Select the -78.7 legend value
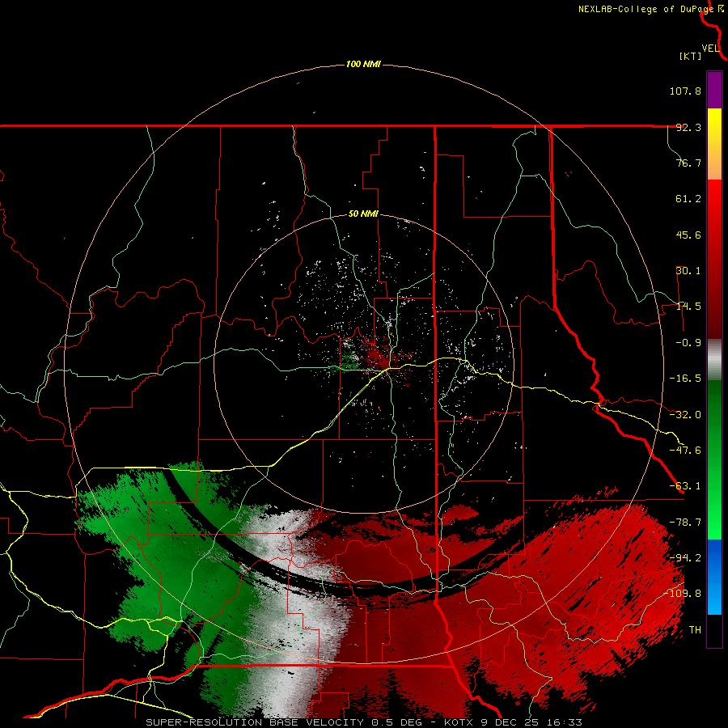Screen dimensions: 728x728 pyautogui.click(x=685, y=523)
